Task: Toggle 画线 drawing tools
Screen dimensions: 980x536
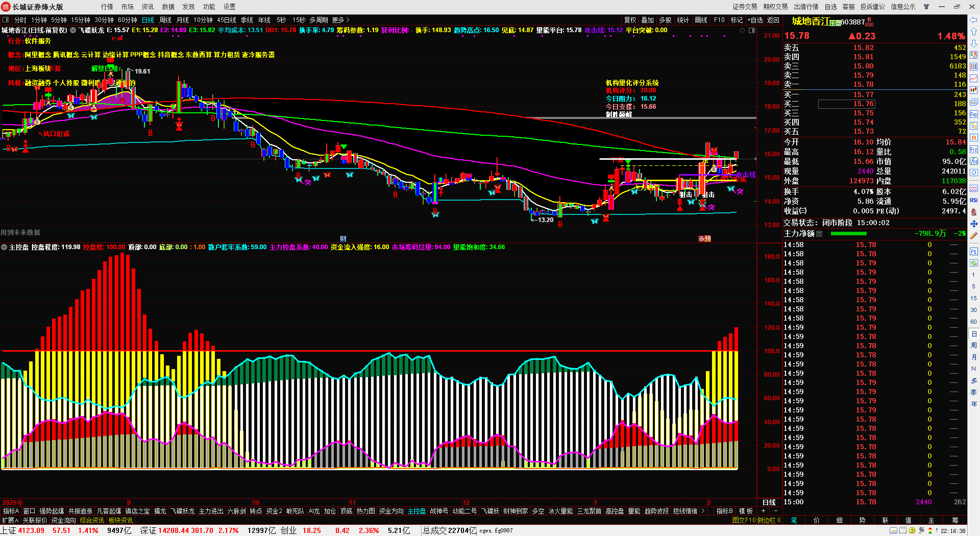Action: (701, 20)
